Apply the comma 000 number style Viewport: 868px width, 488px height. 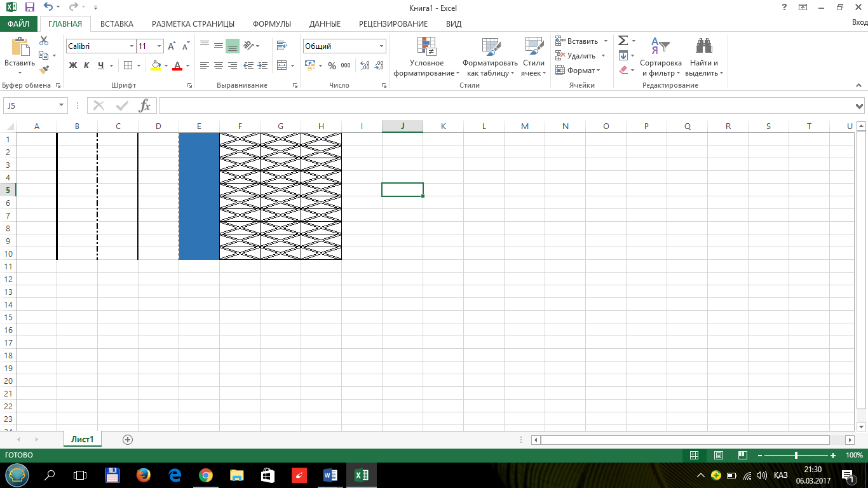(x=346, y=65)
